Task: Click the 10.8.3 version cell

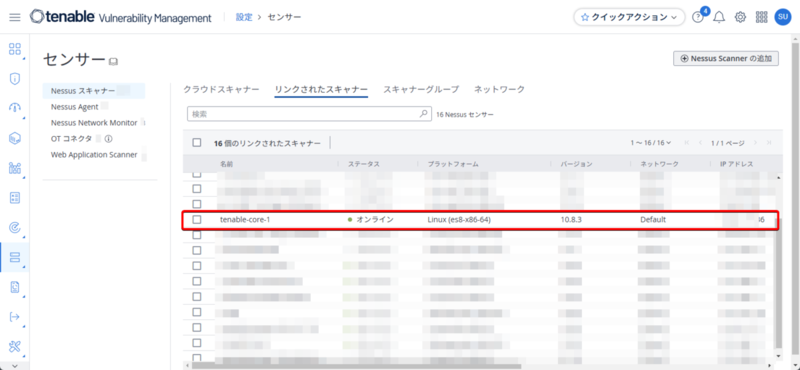Action: coord(571,219)
